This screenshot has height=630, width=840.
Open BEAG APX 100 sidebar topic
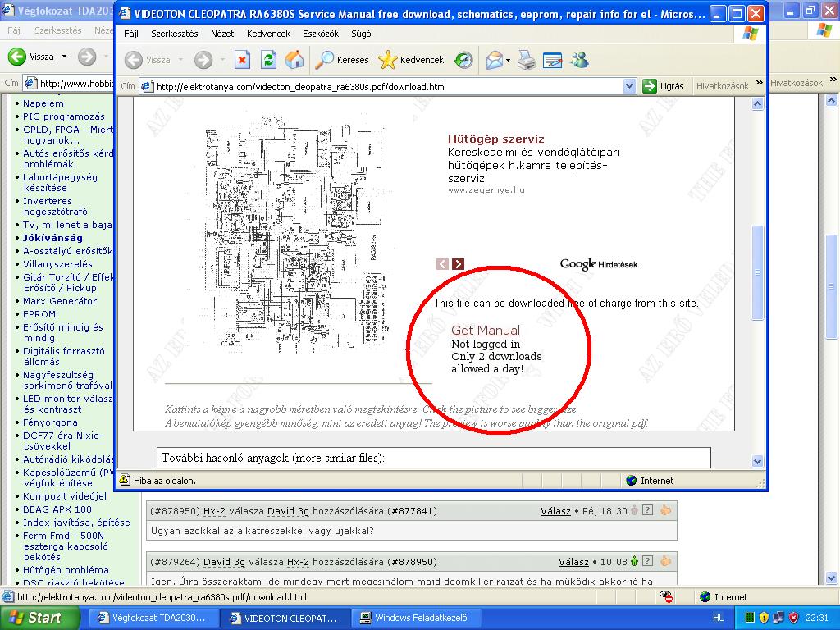pyautogui.click(x=57, y=509)
